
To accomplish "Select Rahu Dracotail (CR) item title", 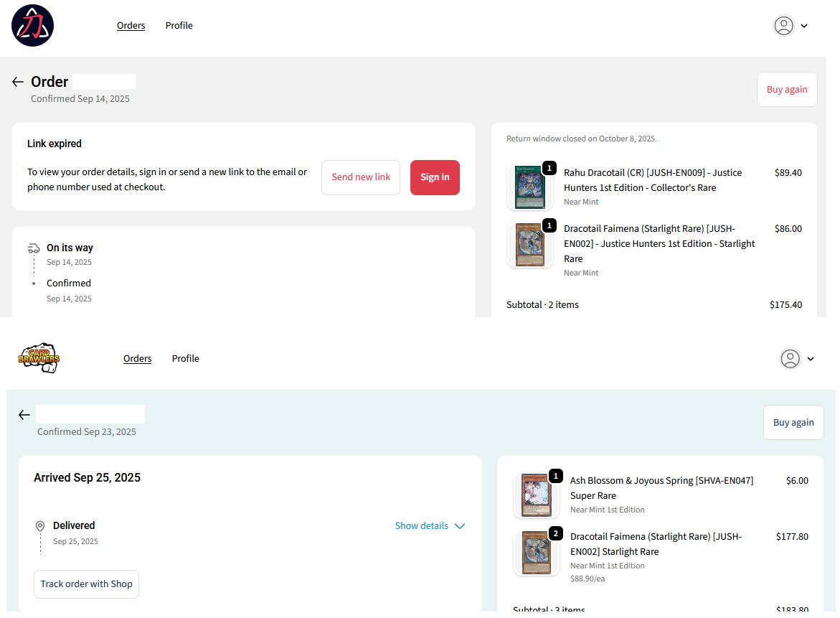I will coord(653,180).
